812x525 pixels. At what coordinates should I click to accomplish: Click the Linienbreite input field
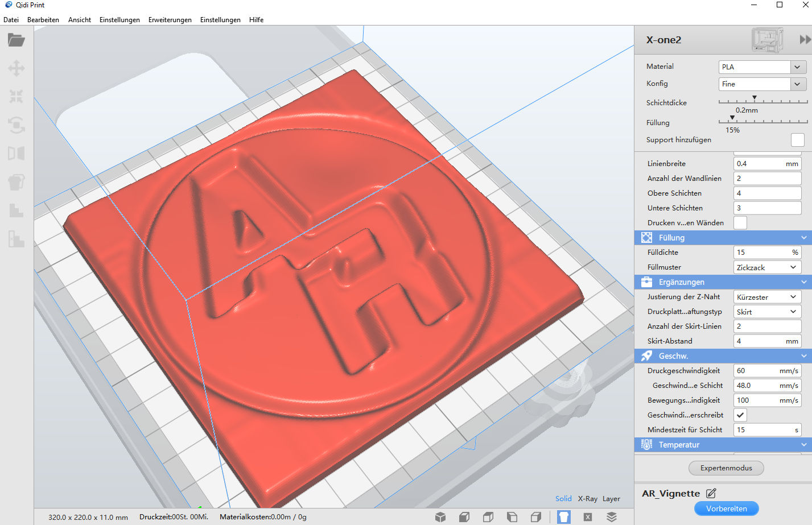tap(768, 164)
